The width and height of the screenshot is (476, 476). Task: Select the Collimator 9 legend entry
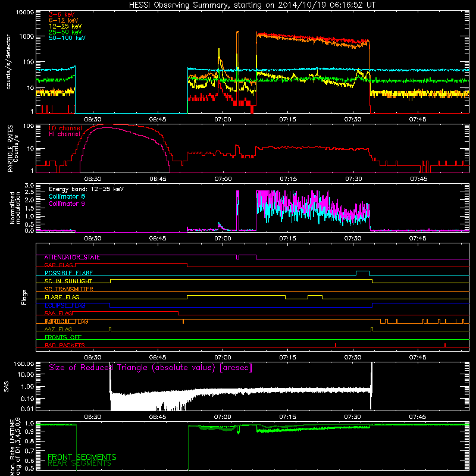pyautogui.click(x=67, y=203)
